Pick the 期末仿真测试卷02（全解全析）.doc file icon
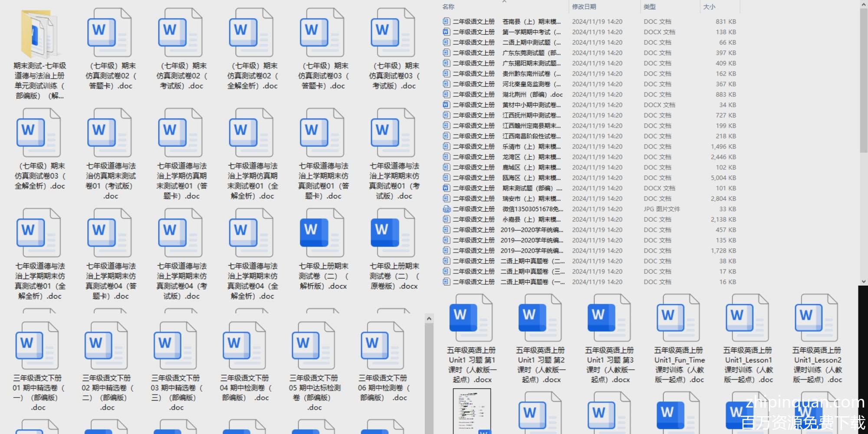The image size is (868, 434). (252, 33)
